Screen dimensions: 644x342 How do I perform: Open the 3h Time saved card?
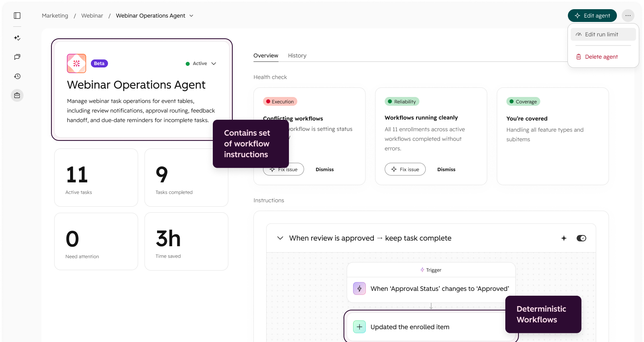[187, 241]
